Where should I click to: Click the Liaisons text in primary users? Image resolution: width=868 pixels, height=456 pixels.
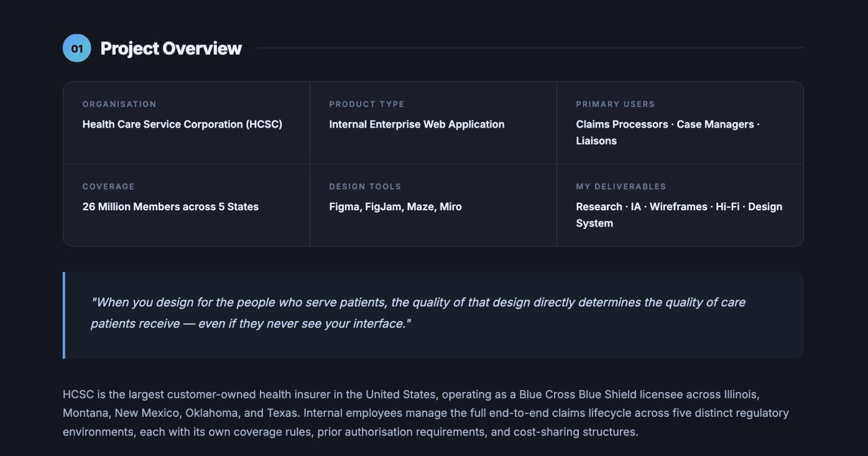click(x=596, y=141)
